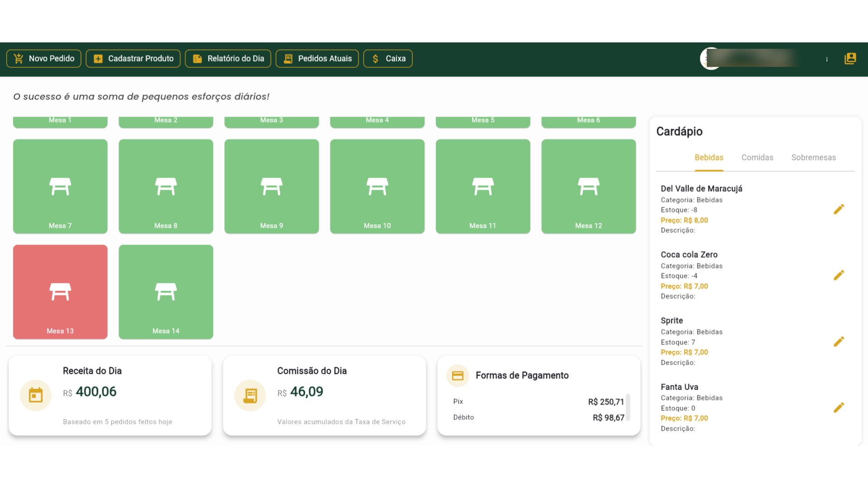Switch to the Sobremesas tab

point(813,157)
